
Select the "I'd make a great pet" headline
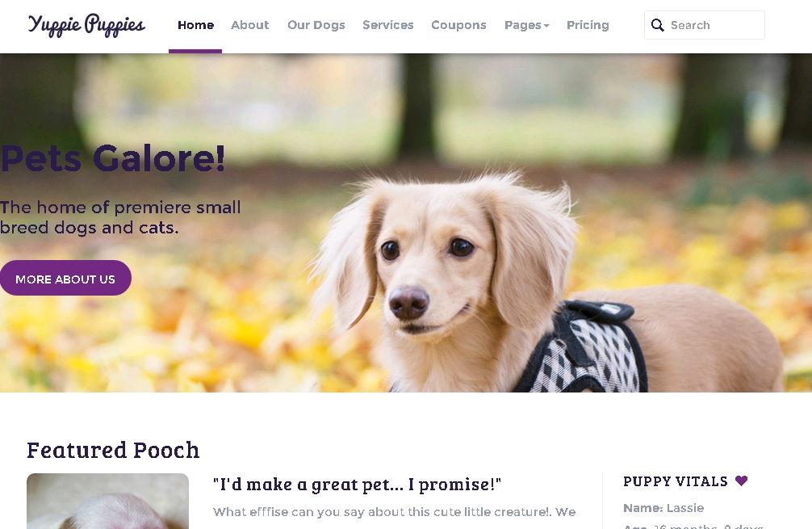click(x=357, y=484)
